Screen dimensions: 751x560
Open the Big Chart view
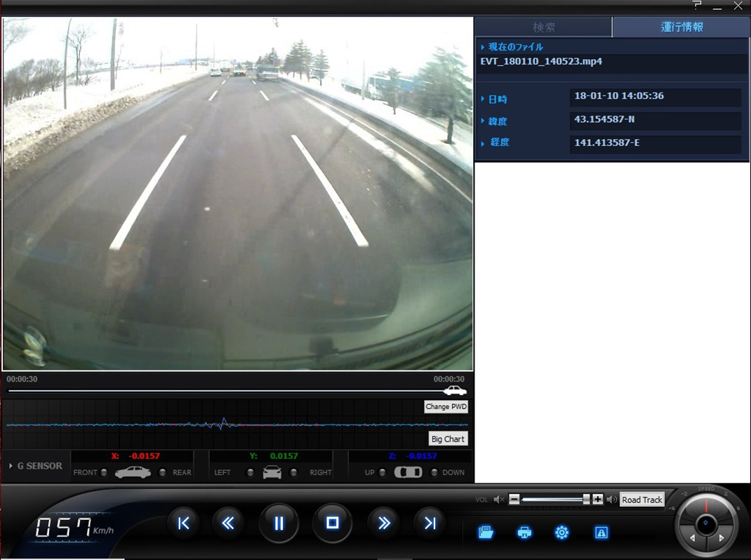pyautogui.click(x=448, y=439)
